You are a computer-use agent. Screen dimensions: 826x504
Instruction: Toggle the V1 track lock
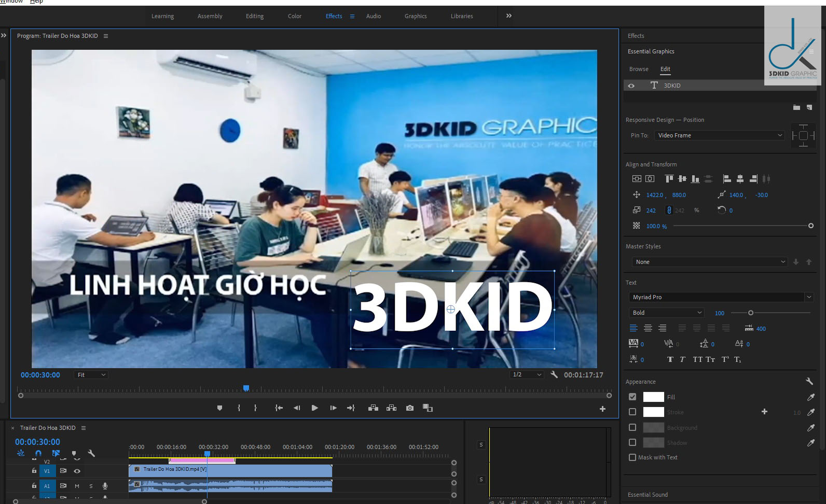pyautogui.click(x=34, y=471)
